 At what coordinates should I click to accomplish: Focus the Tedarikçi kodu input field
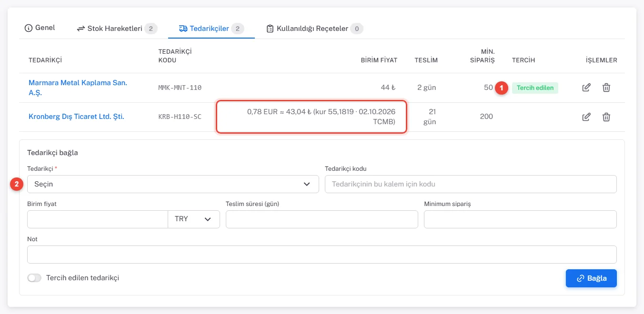pos(471,184)
